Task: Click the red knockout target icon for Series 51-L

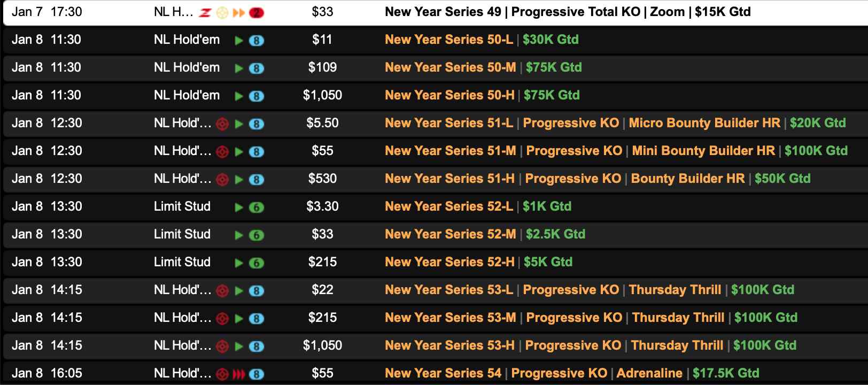Action: click(222, 124)
